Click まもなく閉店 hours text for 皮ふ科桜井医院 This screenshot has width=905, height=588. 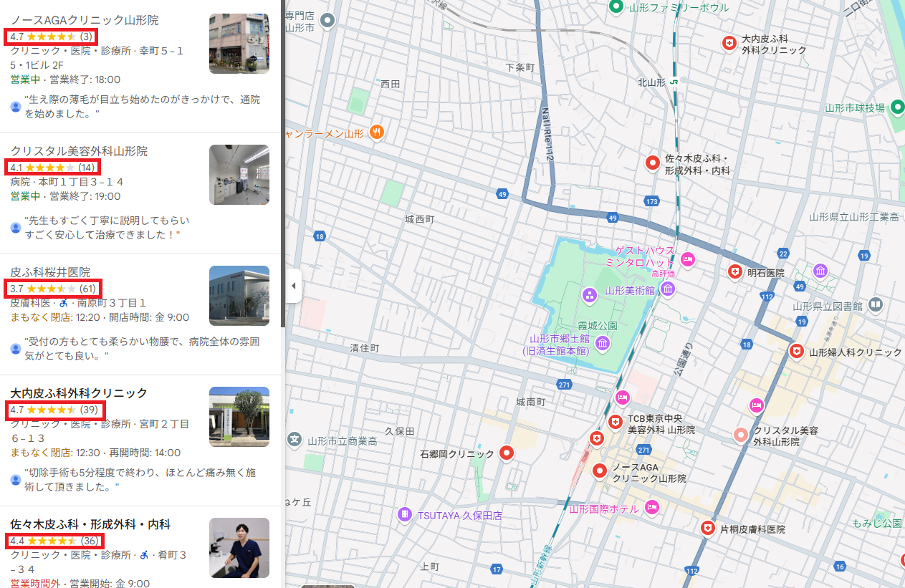click(40, 317)
